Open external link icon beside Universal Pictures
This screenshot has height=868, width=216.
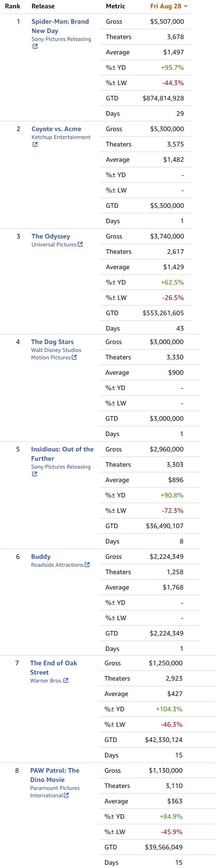pyautogui.click(x=80, y=245)
